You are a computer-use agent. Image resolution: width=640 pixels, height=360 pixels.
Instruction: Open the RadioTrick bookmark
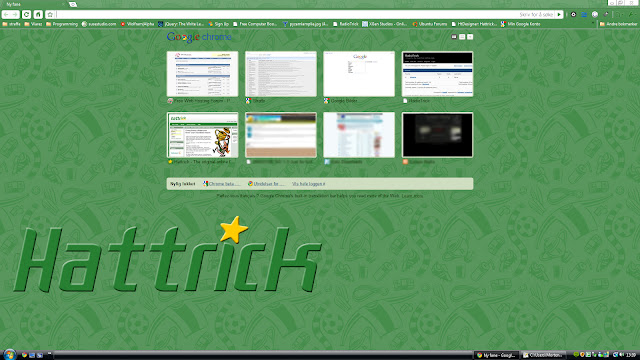click(x=346, y=24)
